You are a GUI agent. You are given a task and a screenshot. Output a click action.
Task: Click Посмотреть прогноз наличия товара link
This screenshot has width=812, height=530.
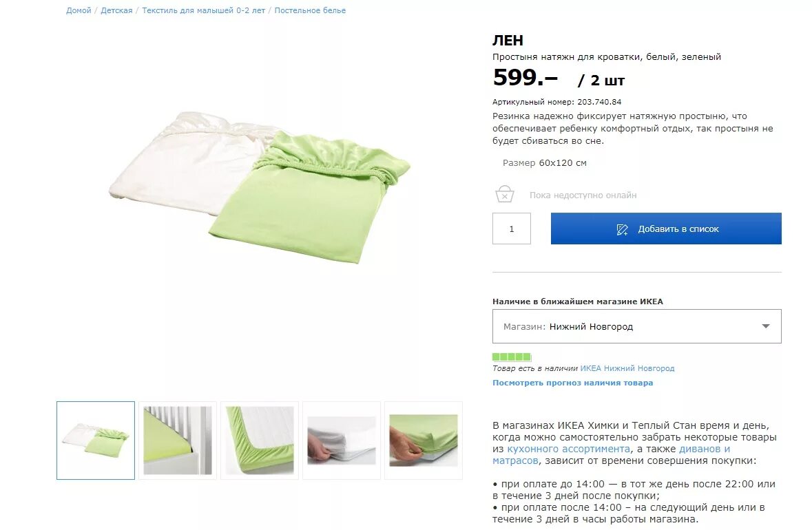(572, 383)
